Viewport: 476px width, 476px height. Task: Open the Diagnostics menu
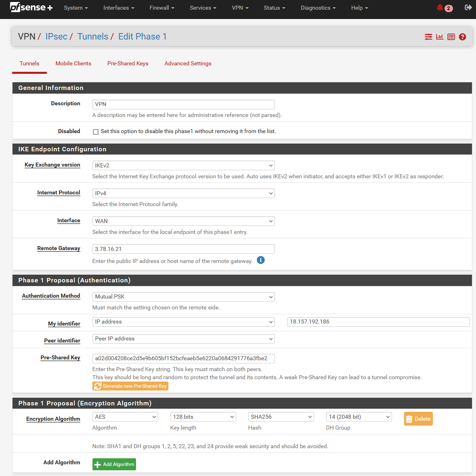318,8
